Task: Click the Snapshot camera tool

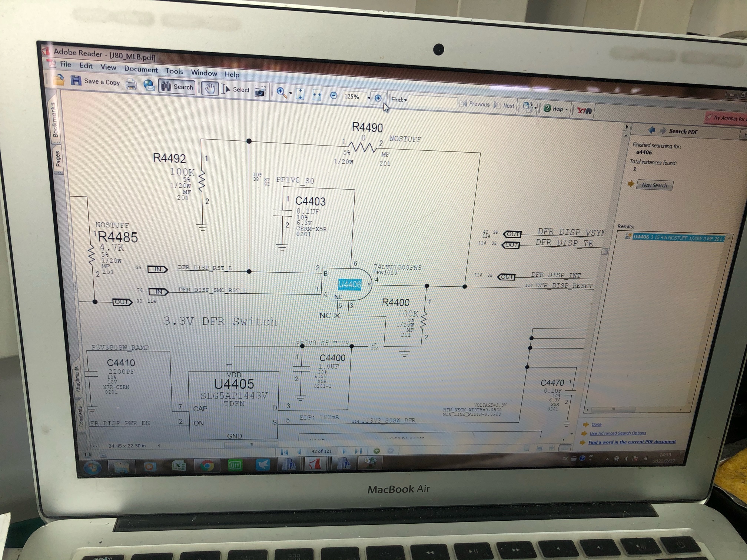Action: pos(260,92)
